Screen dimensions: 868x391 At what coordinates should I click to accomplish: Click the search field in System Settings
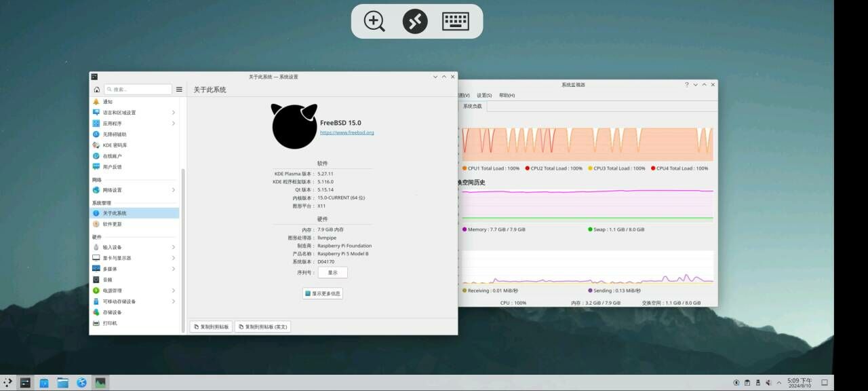click(x=138, y=90)
